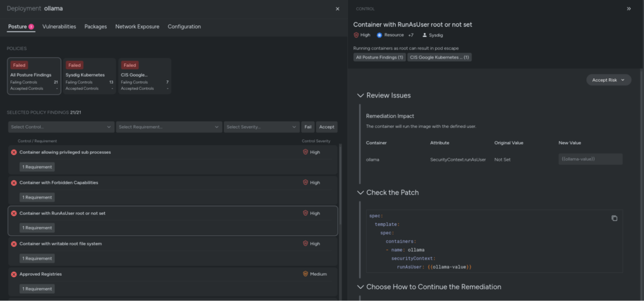
Task: Open the Select Control dropdown
Action: [x=61, y=127]
